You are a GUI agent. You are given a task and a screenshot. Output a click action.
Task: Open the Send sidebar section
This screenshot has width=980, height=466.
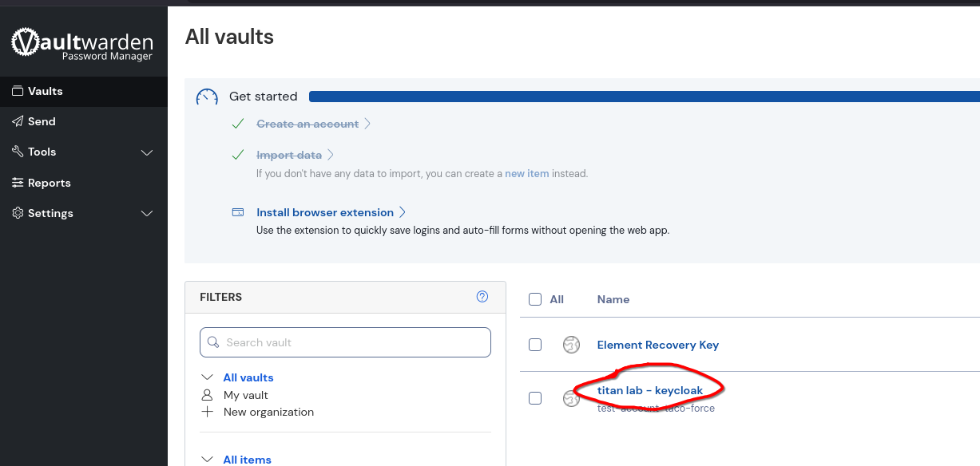[42, 121]
